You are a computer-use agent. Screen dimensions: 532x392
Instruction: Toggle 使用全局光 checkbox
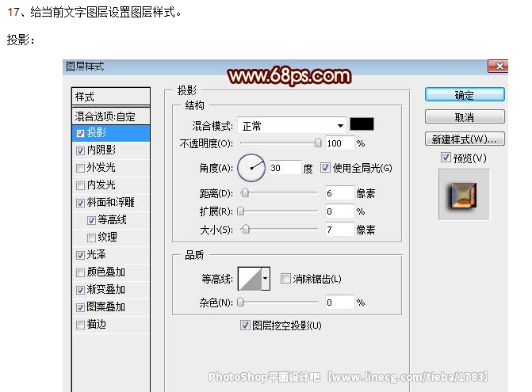(325, 168)
